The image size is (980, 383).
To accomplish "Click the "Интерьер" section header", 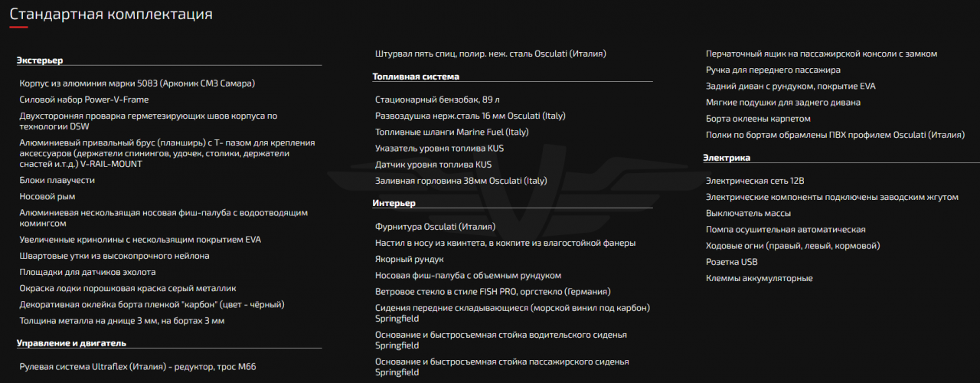I will [x=394, y=203].
